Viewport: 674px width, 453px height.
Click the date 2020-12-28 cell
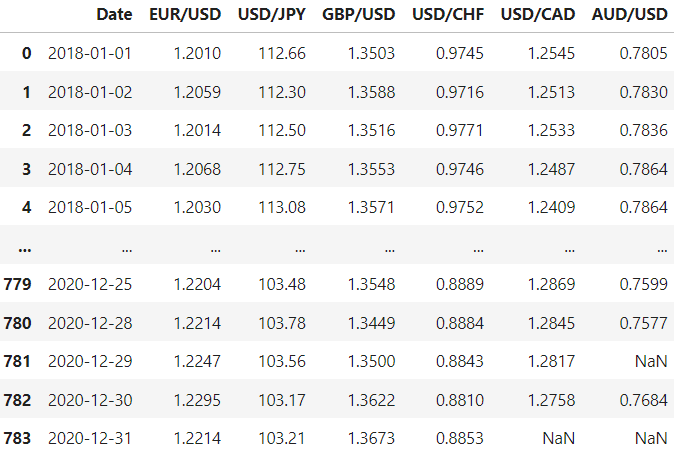tap(90, 323)
